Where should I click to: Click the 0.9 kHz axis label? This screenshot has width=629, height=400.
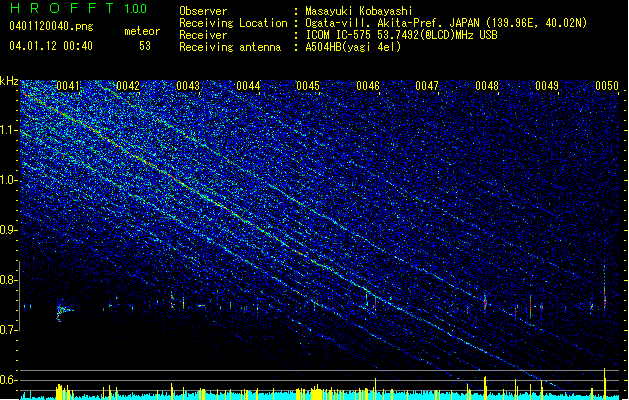pyautogui.click(x=9, y=230)
